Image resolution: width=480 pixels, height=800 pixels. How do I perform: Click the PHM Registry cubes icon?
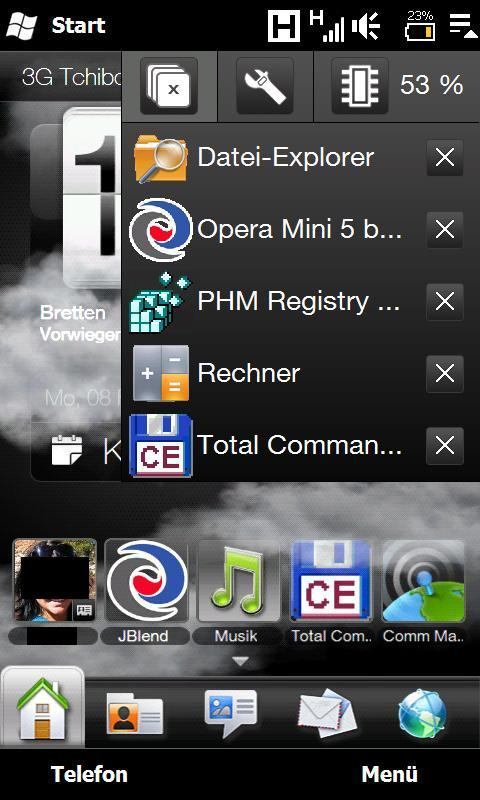point(160,303)
